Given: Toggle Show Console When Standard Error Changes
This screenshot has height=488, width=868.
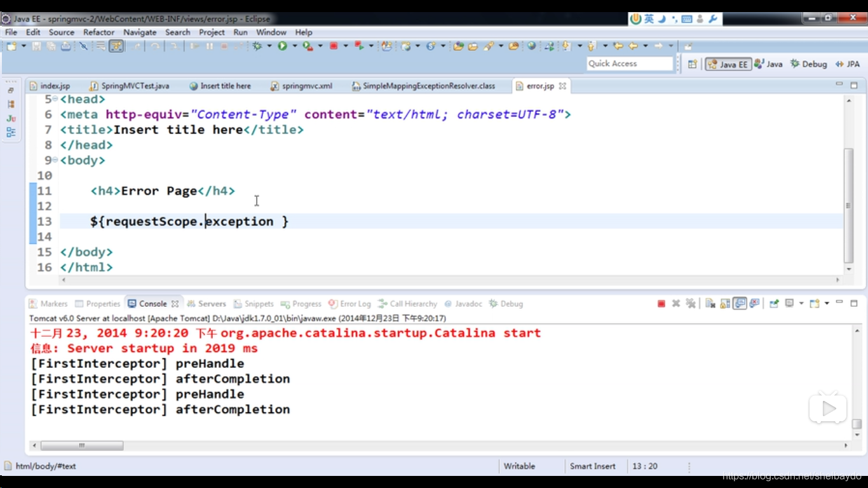Looking at the screenshot, I should [754, 304].
